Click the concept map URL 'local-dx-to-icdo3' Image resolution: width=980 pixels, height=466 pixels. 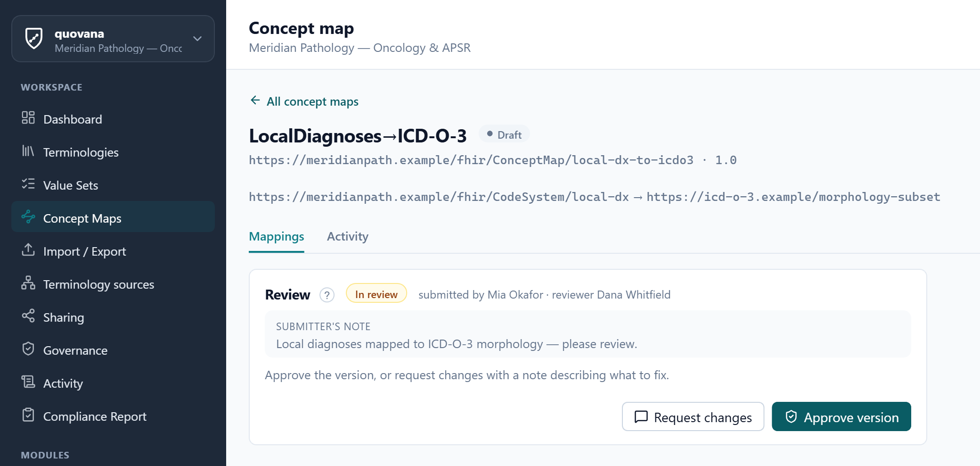coord(471,160)
